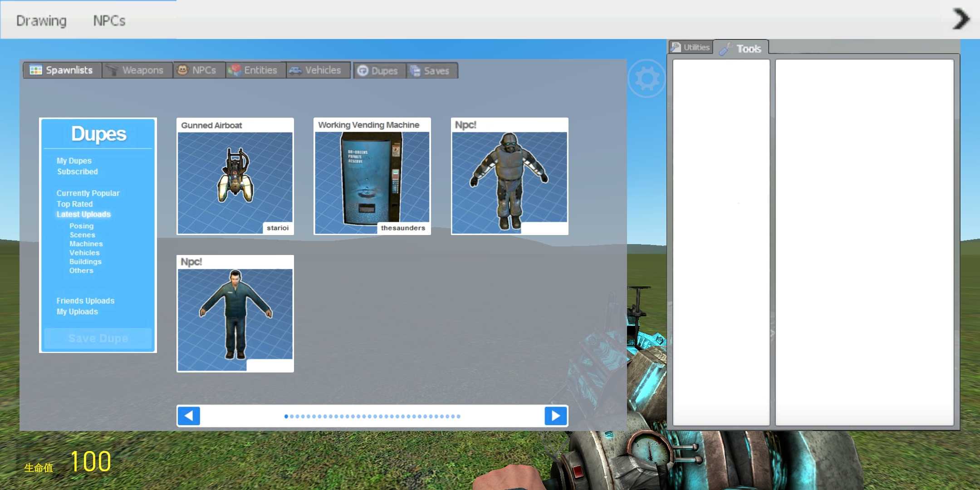
Task: Open the Vehicles tab
Action: pos(318,70)
